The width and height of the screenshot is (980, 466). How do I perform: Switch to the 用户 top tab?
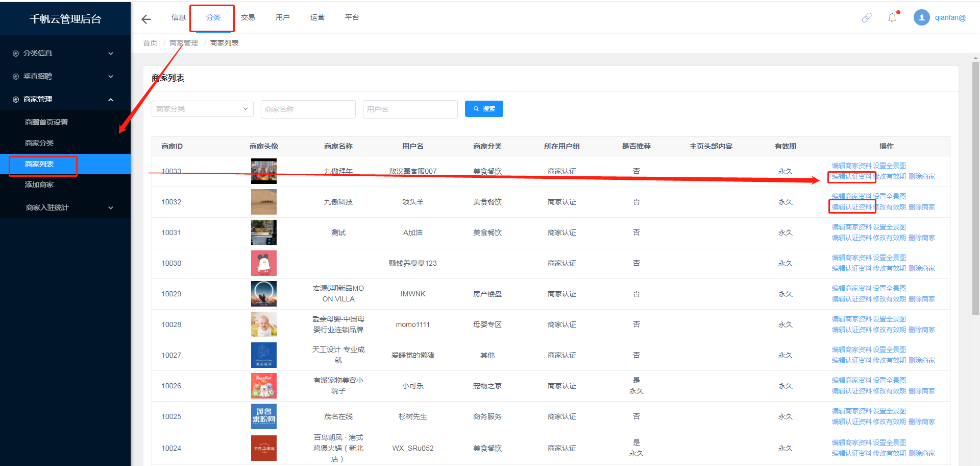coord(283,17)
